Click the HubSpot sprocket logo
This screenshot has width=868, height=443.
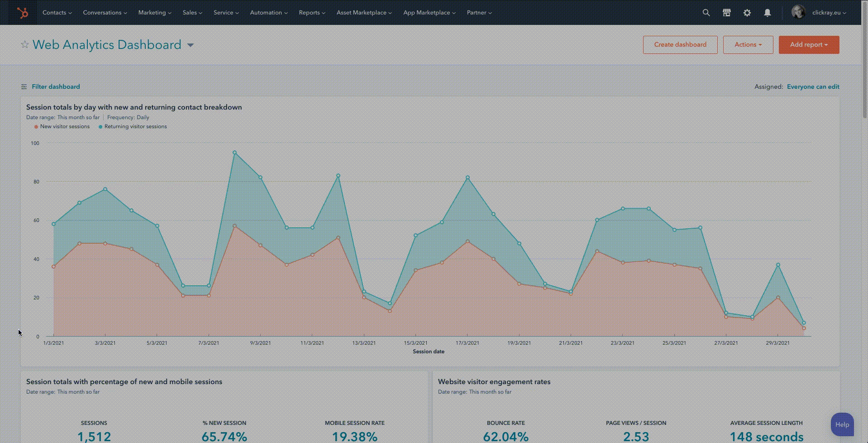pyautogui.click(x=22, y=13)
